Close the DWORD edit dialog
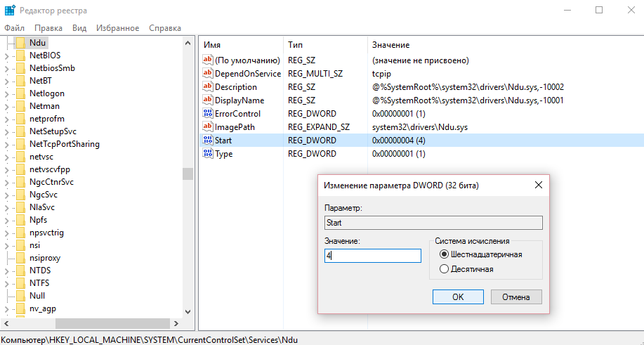This screenshot has height=345, width=644. (x=539, y=185)
